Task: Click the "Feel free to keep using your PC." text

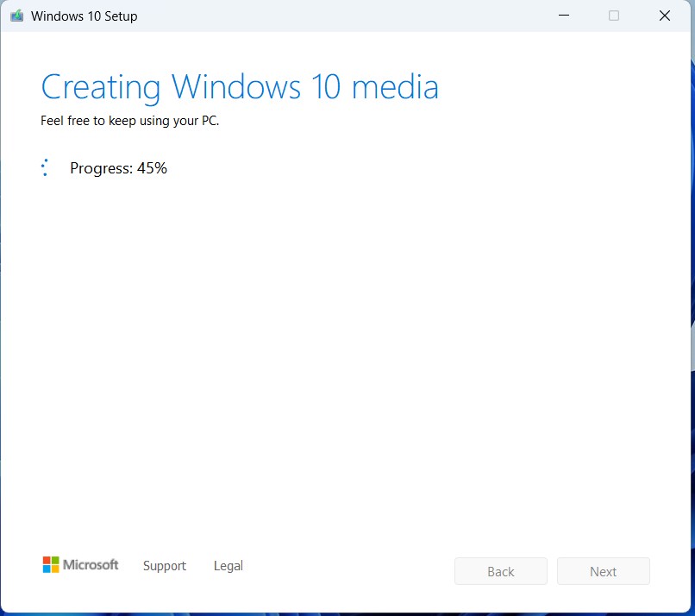Action: 130,121
